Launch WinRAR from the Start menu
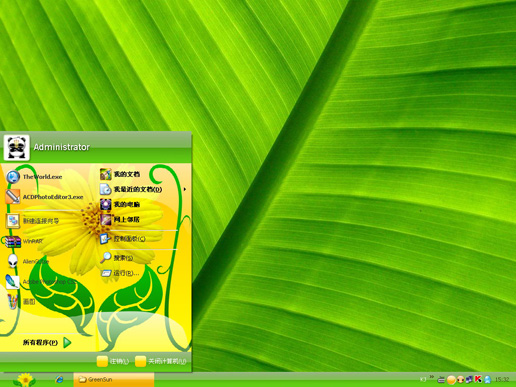The height and width of the screenshot is (387, 516). (24, 241)
